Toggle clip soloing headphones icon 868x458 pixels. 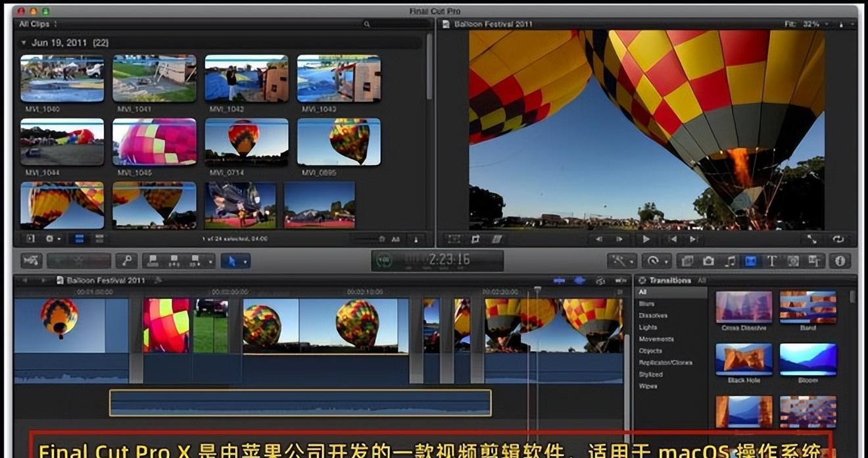600,281
